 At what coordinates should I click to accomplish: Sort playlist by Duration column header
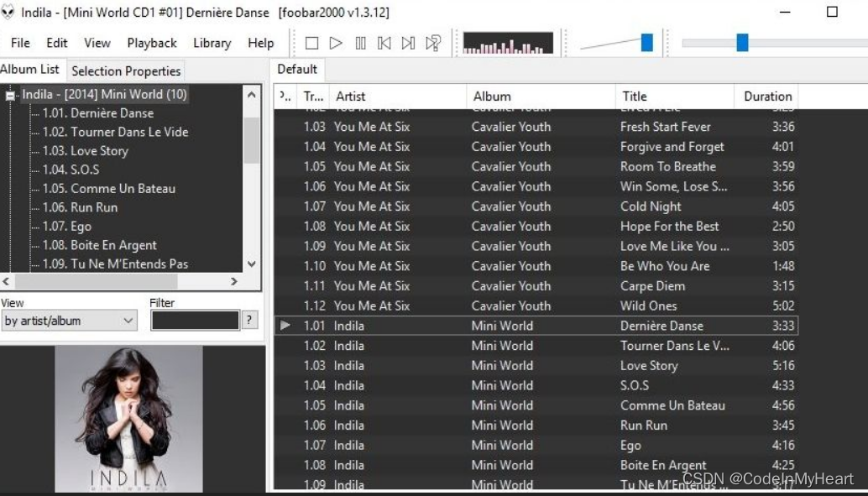click(x=766, y=97)
